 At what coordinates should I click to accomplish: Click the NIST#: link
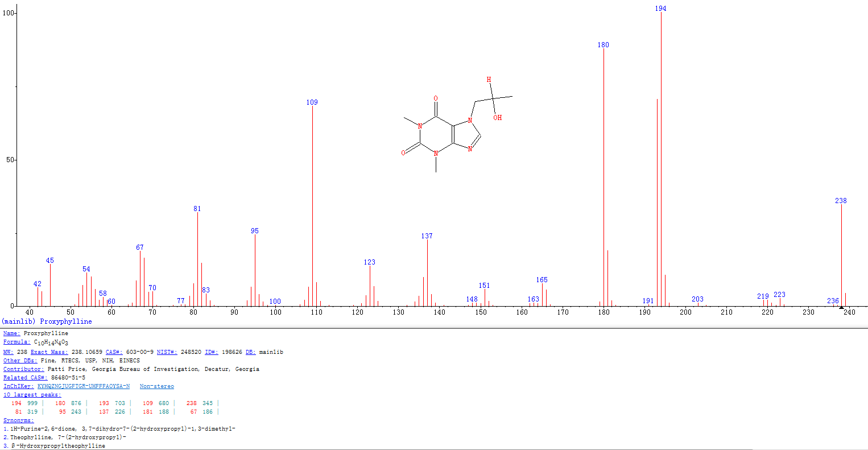(x=166, y=352)
